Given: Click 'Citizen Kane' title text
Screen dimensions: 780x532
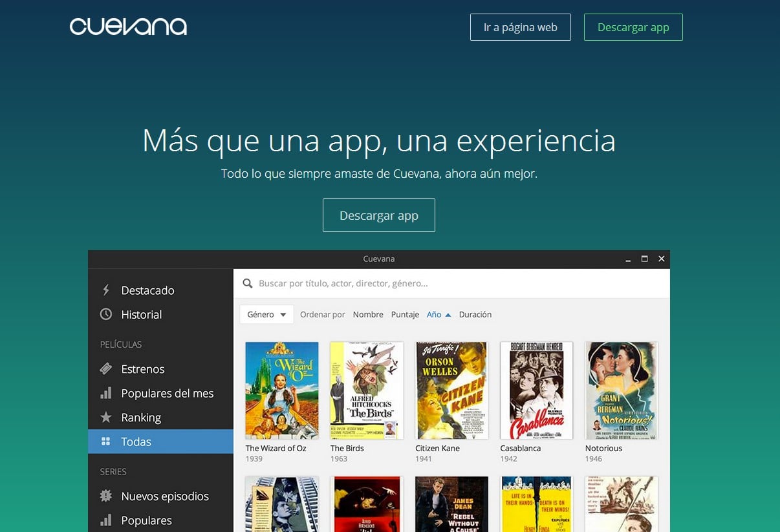Looking at the screenshot, I should point(437,448).
